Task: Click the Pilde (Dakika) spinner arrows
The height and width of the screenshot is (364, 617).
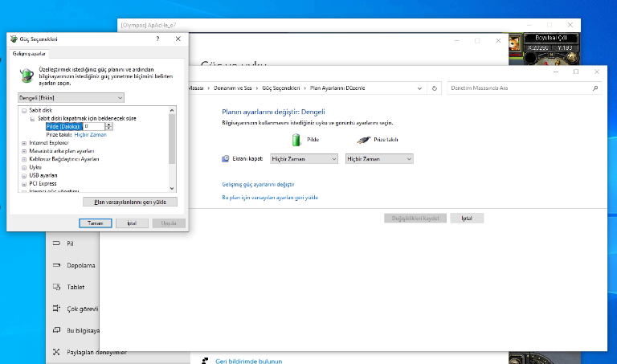Action: point(109,126)
